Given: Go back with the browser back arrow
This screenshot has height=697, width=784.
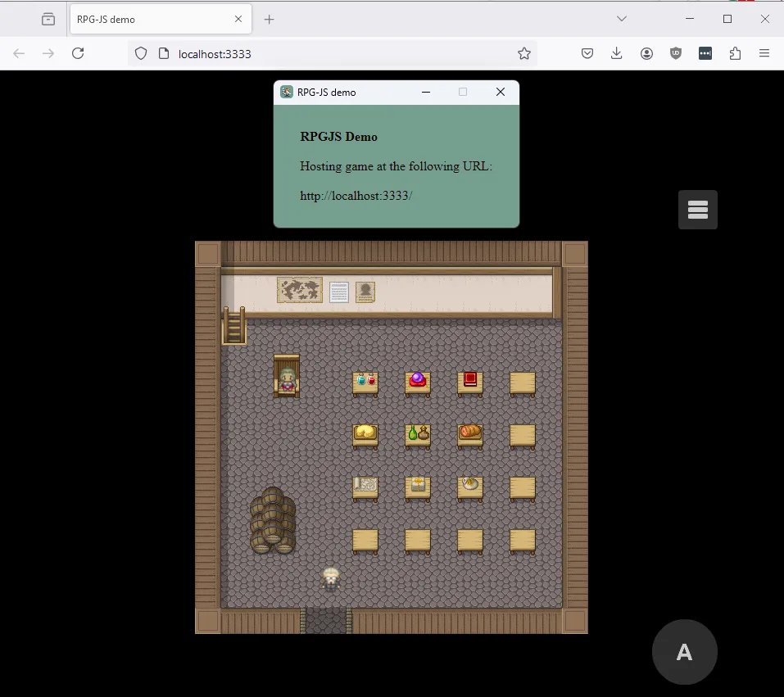Looking at the screenshot, I should [19, 53].
